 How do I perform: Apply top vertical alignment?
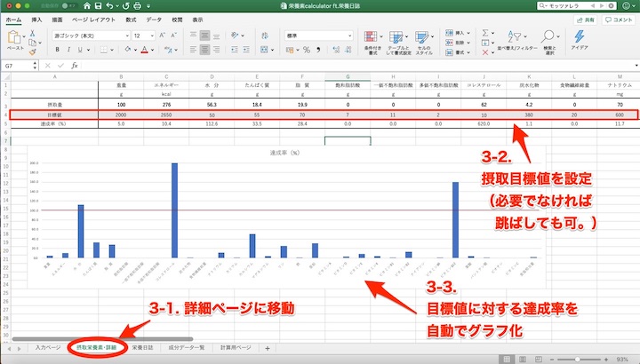[194, 36]
